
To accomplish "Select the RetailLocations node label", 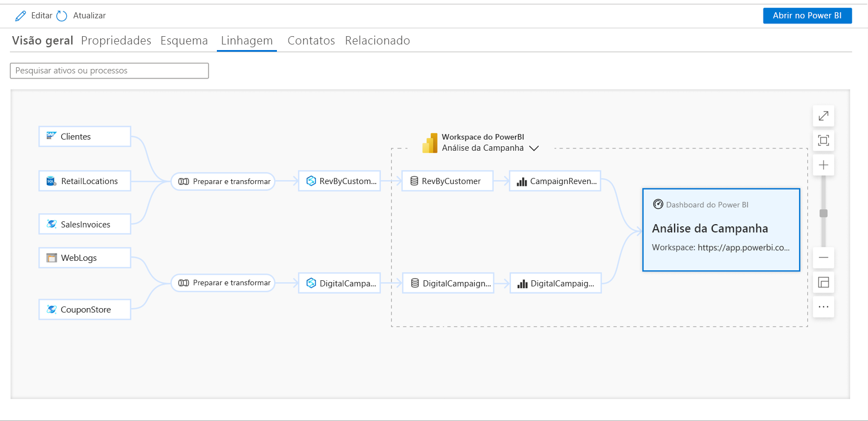I will point(90,181).
